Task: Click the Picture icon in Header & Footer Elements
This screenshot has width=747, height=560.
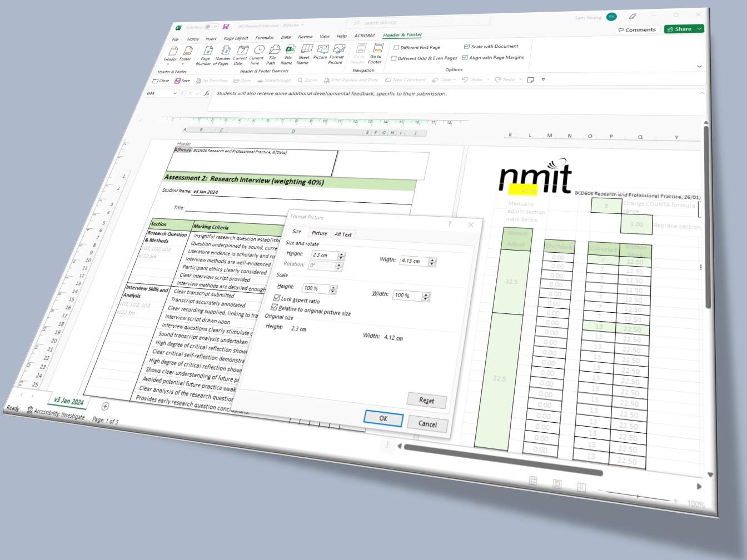Action: (x=321, y=52)
